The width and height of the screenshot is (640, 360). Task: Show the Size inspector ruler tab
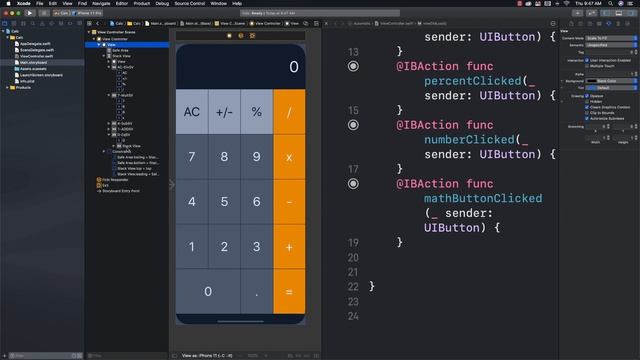[x=618, y=24]
